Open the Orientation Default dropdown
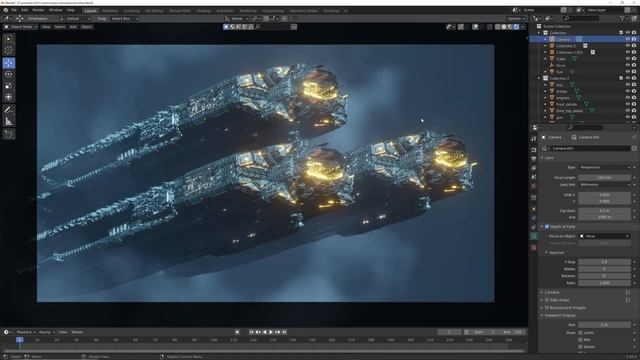 [75, 19]
